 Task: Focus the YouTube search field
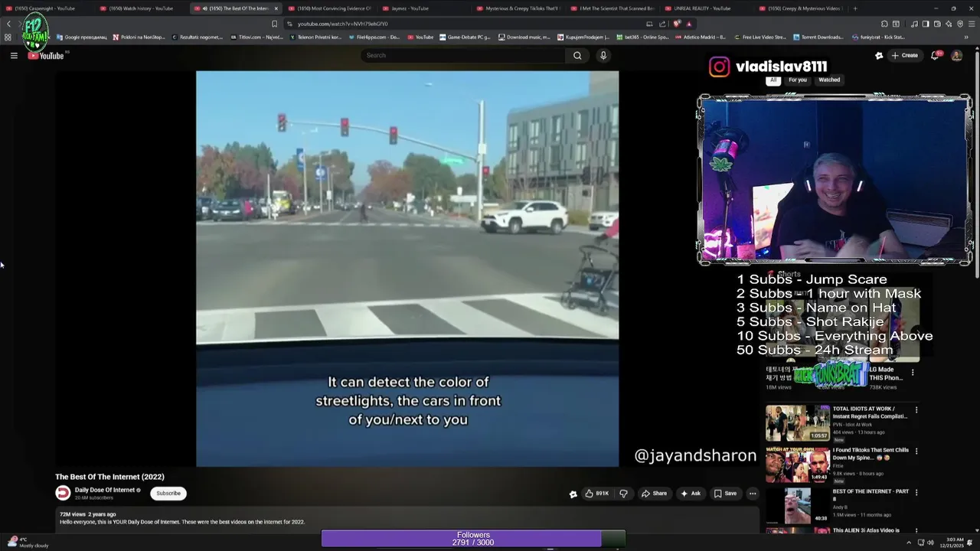(x=463, y=55)
